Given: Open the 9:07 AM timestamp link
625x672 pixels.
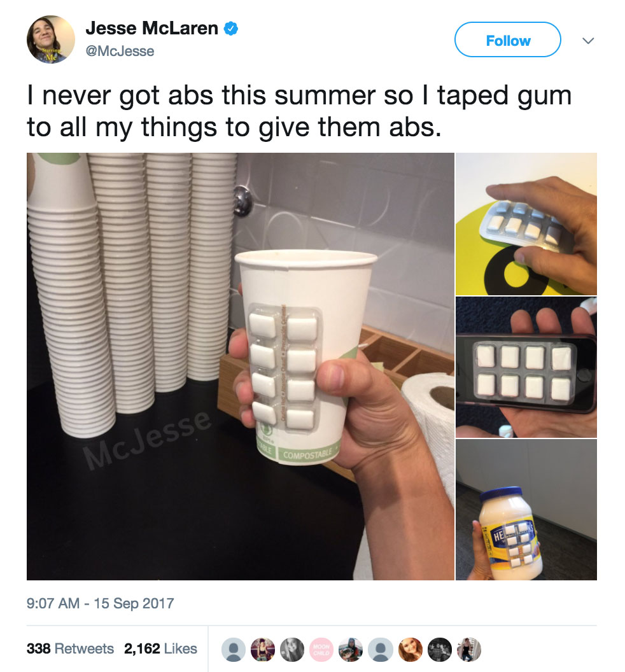Looking at the screenshot, I should 101,603.
